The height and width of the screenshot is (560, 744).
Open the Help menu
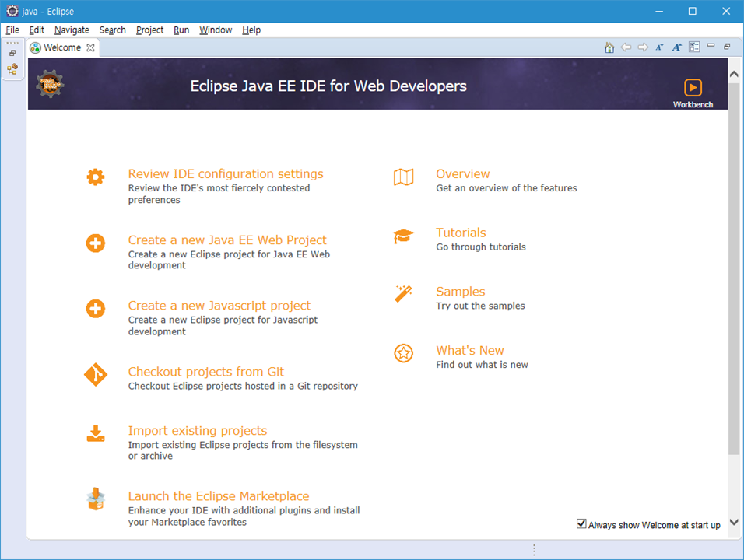pos(251,30)
